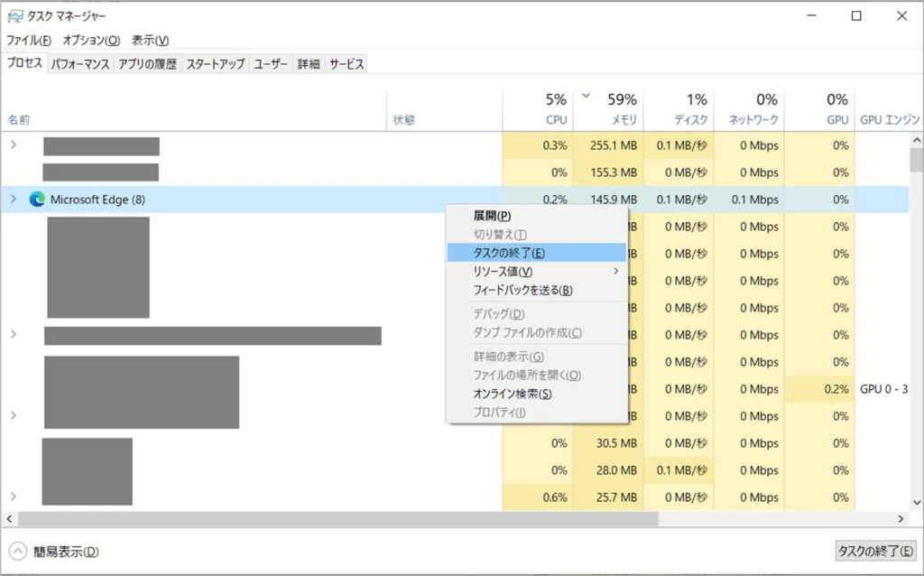
Task: Switch to the パフォーマンス tab
Action: coord(80,64)
